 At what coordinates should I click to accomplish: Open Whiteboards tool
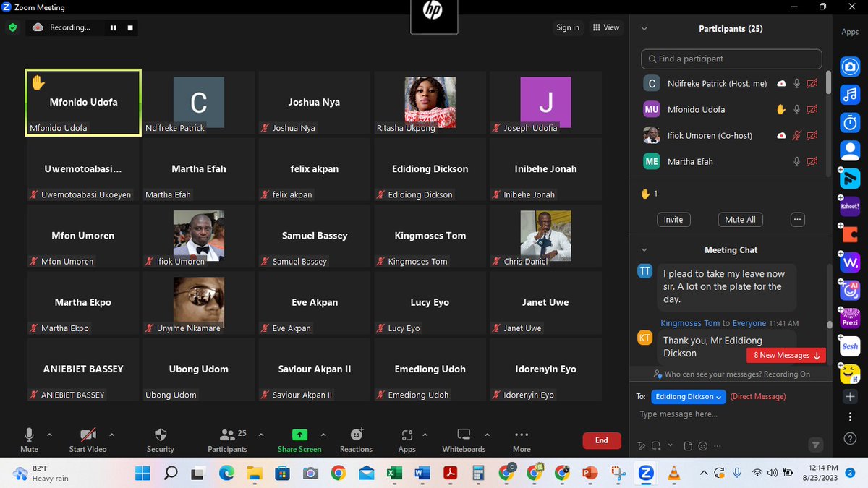[464, 435]
